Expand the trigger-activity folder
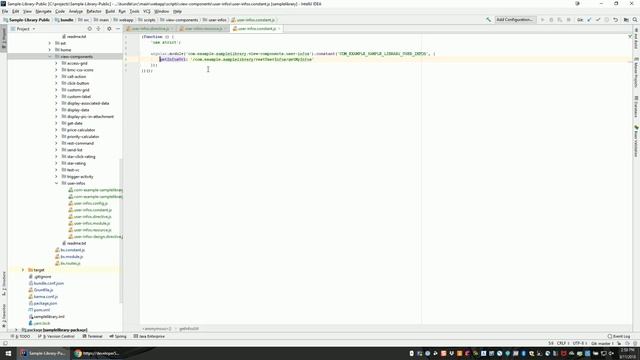The width and height of the screenshot is (640, 360). 56,177
